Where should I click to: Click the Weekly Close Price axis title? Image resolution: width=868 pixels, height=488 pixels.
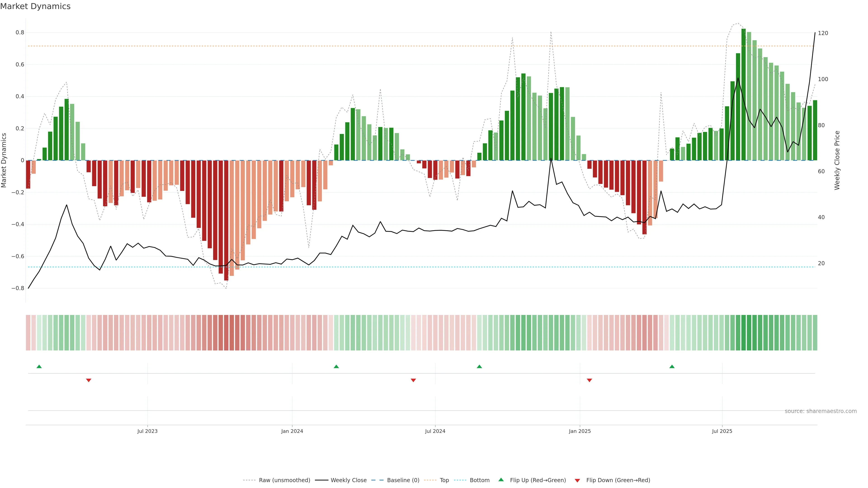click(x=837, y=160)
